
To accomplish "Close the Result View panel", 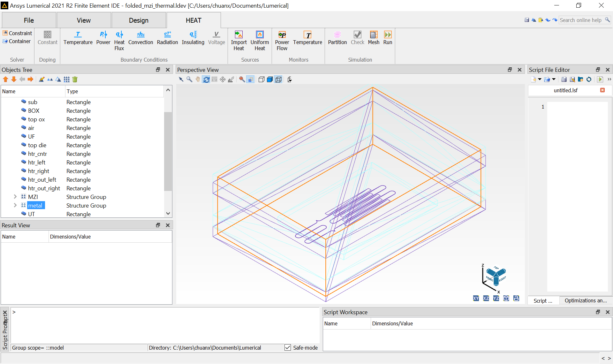I will point(168,225).
